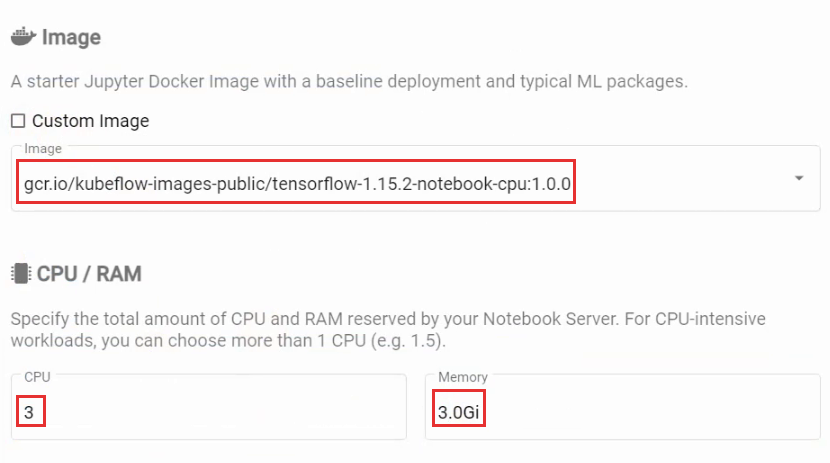The width and height of the screenshot is (830, 463).
Task: Click the Notebook Server text in description
Action: (551, 319)
